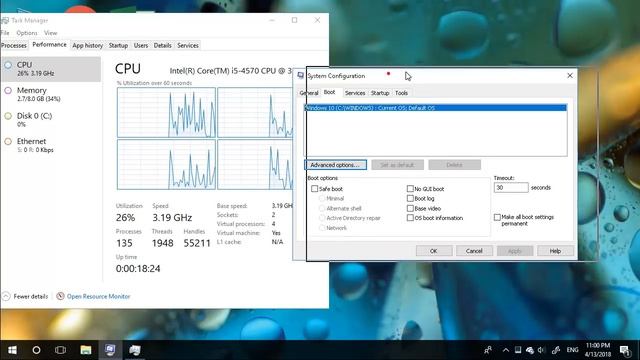This screenshot has width=640, height=360.
Task: Select Memory in Task Manager sidebar
Action: [51, 94]
